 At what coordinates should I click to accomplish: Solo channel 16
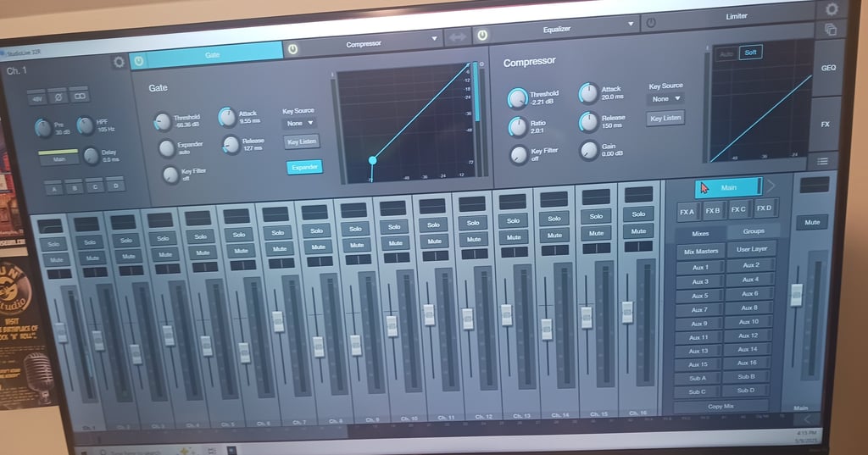click(638, 214)
